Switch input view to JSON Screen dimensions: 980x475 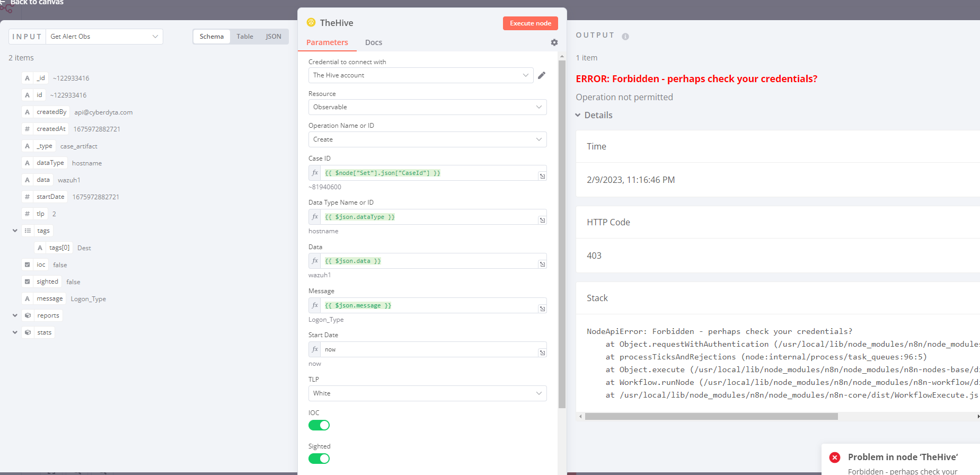[273, 37]
